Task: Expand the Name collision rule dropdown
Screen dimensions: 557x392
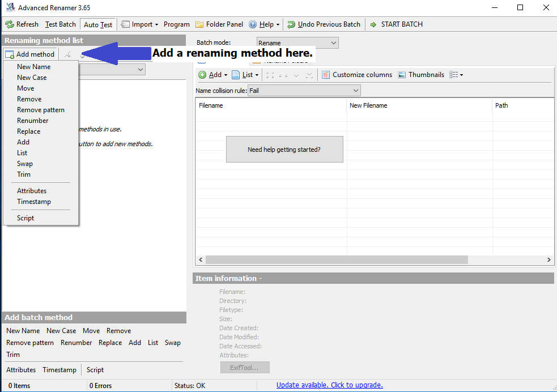Action: (304, 91)
